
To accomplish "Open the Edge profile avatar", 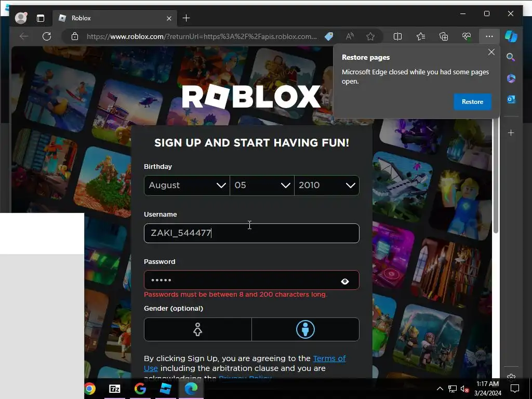I will (x=21, y=18).
